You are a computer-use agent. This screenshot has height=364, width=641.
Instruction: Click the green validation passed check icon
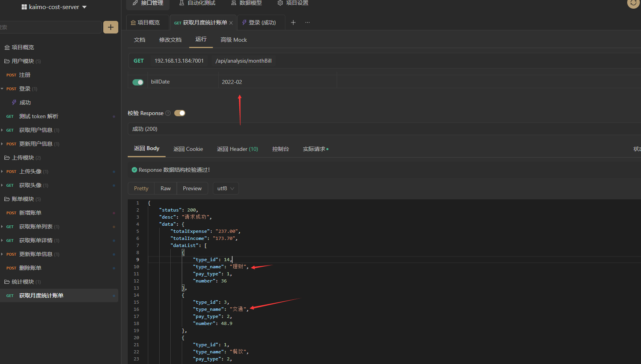(134, 170)
